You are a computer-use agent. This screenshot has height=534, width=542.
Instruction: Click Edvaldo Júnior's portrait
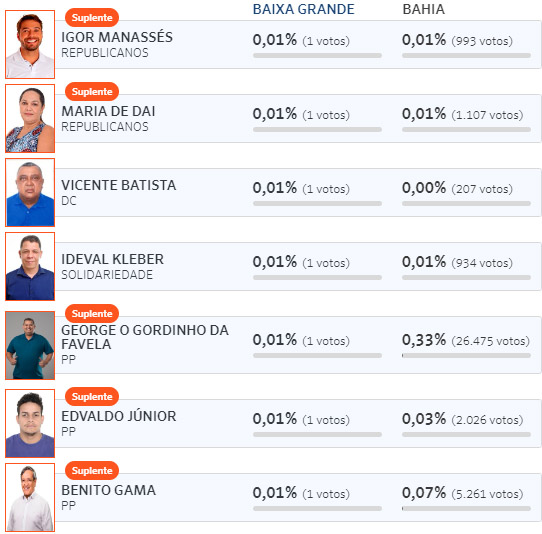point(30,423)
